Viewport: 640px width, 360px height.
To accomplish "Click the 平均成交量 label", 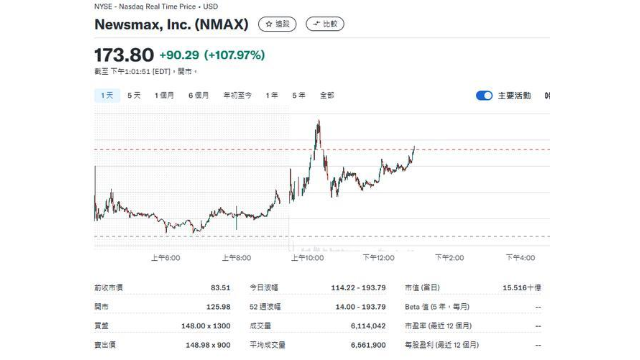I will [268, 345].
